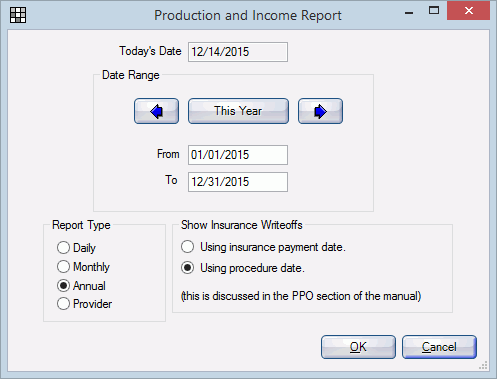The image size is (497, 379).
Task: Minimize the Production and Income Report window
Action: pyautogui.click(x=409, y=12)
